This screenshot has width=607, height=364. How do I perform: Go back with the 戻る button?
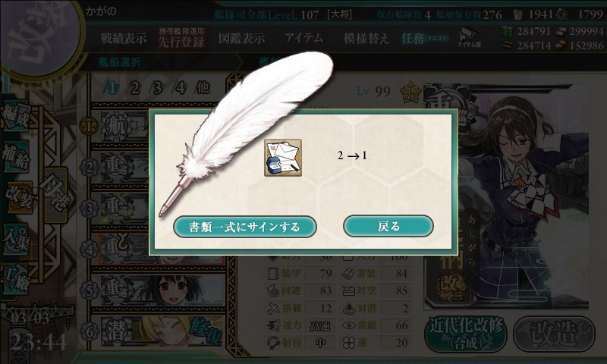click(x=388, y=226)
